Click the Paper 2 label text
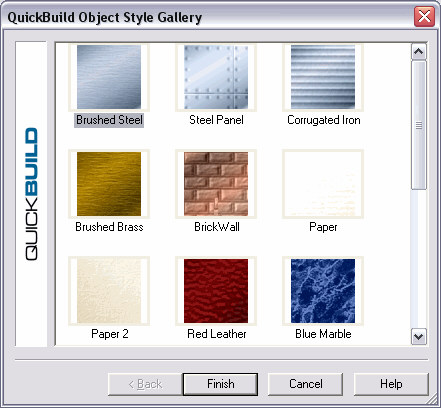Image resolution: width=441 pixels, height=408 pixels. tap(110, 334)
